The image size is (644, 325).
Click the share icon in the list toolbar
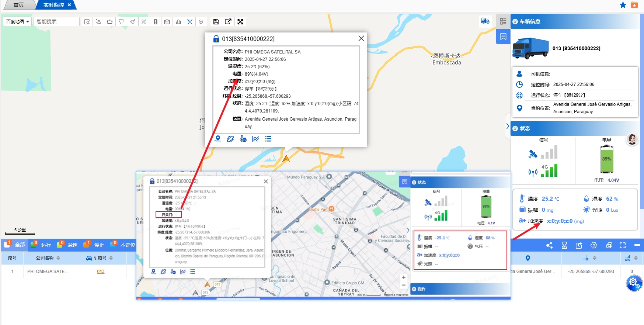click(549, 245)
